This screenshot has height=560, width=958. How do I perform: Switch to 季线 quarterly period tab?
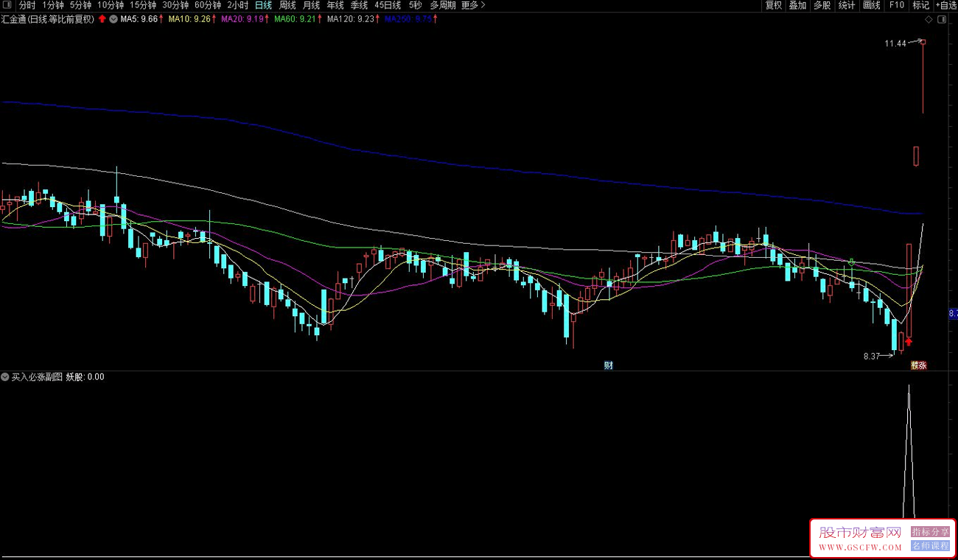point(359,5)
